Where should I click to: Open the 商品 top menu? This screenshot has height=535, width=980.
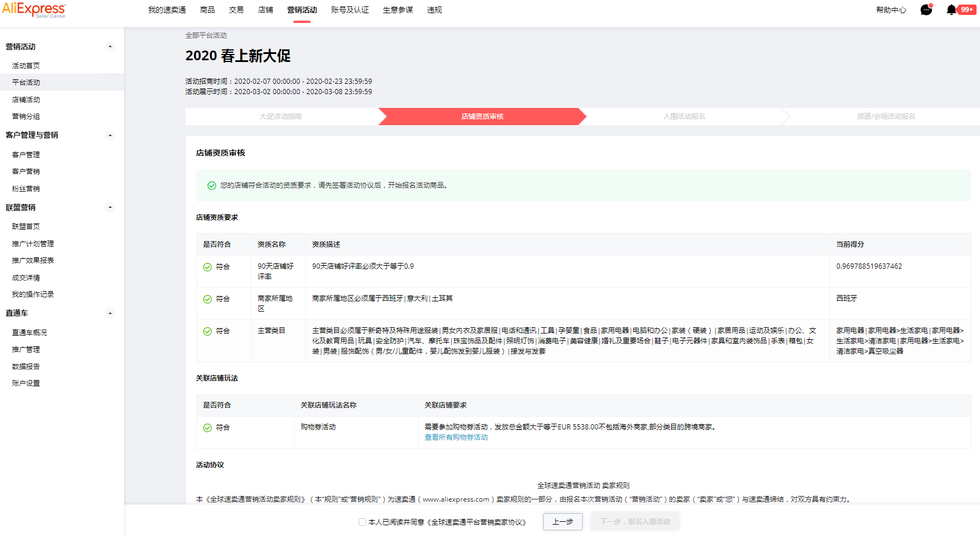(207, 10)
